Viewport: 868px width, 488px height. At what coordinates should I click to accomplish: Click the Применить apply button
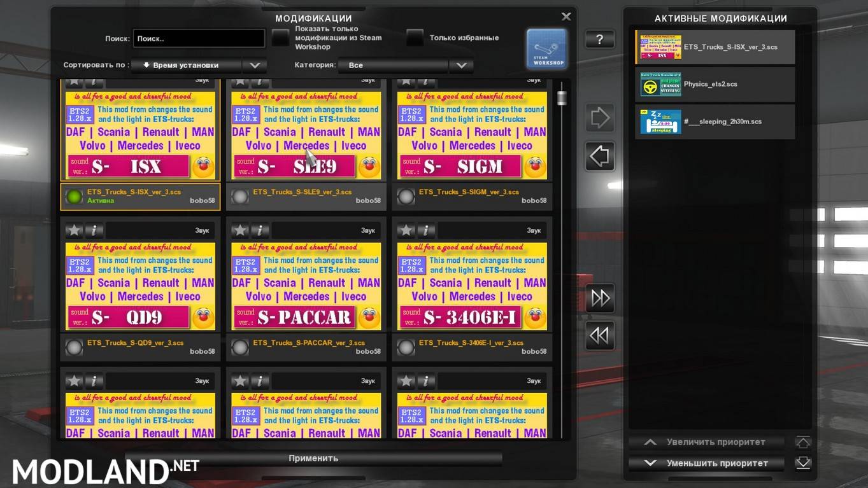(313, 458)
